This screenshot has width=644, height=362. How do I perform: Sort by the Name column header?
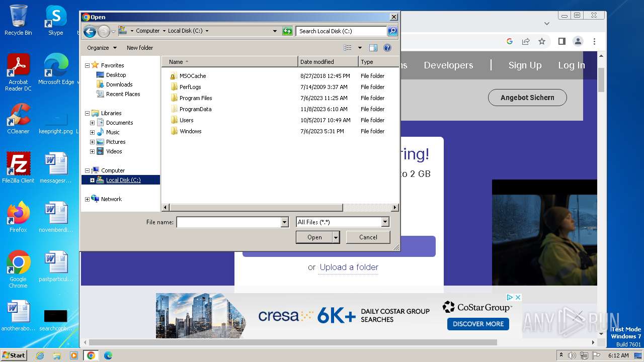[230, 62]
